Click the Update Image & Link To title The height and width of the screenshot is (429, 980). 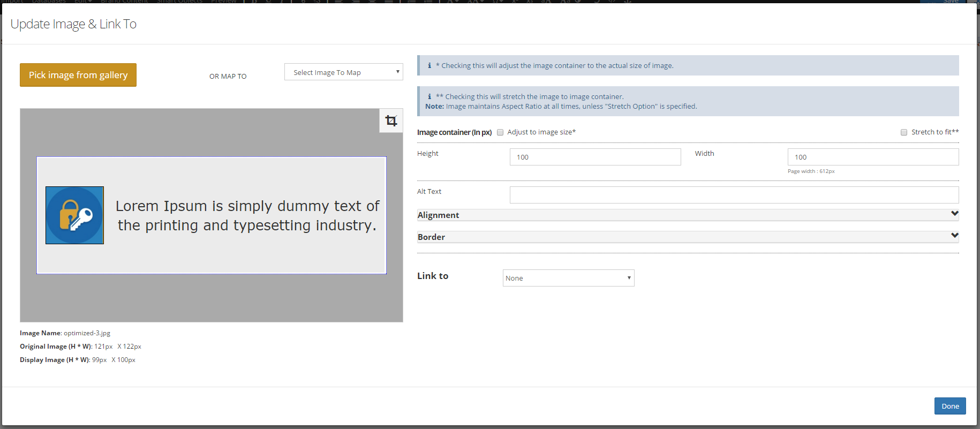pyautogui.click(x=73, y=24)
